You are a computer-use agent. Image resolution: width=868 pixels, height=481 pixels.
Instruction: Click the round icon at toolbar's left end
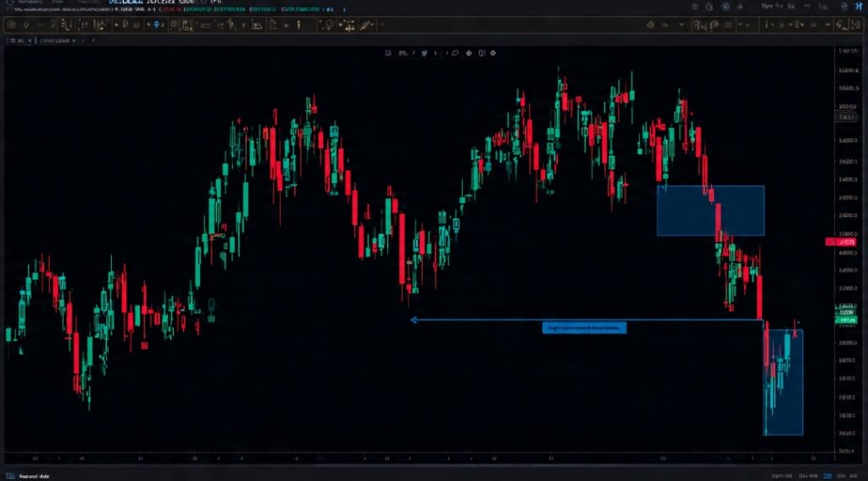click(x=11, y=25)
